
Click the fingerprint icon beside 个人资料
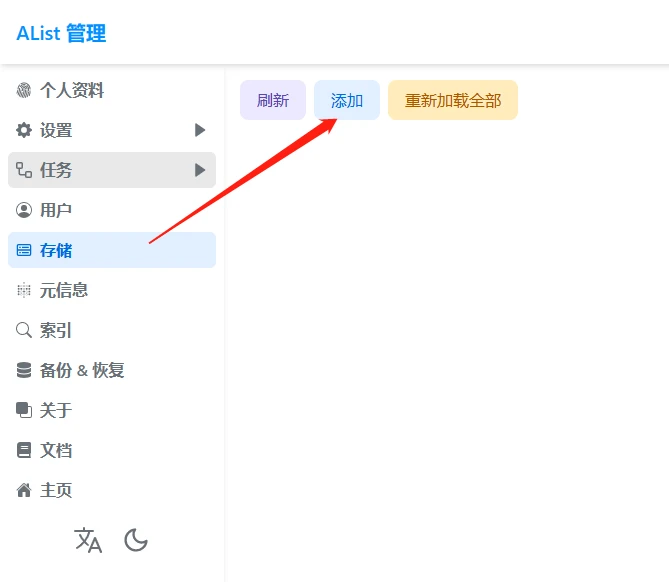pos(24,90)
